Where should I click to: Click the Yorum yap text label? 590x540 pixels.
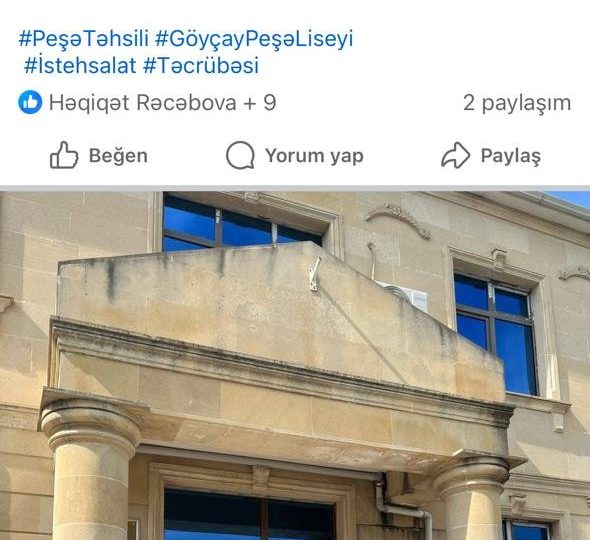[x=314, y=156]
